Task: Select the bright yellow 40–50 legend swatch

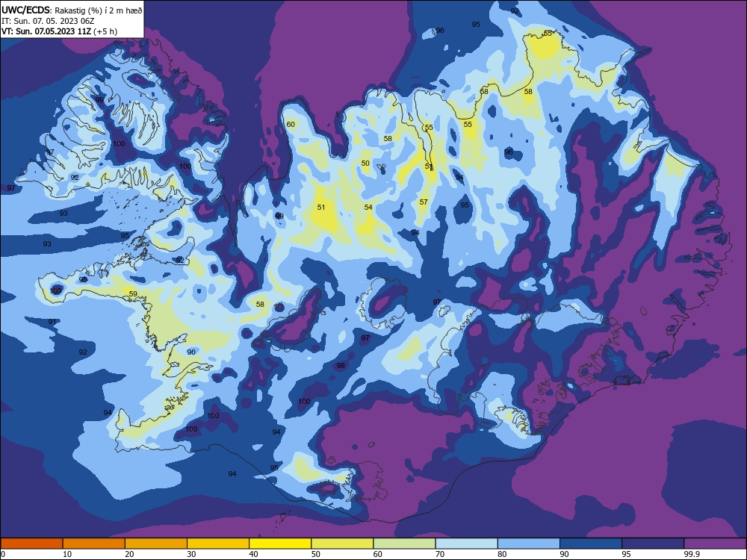Action: coord(280,544)
